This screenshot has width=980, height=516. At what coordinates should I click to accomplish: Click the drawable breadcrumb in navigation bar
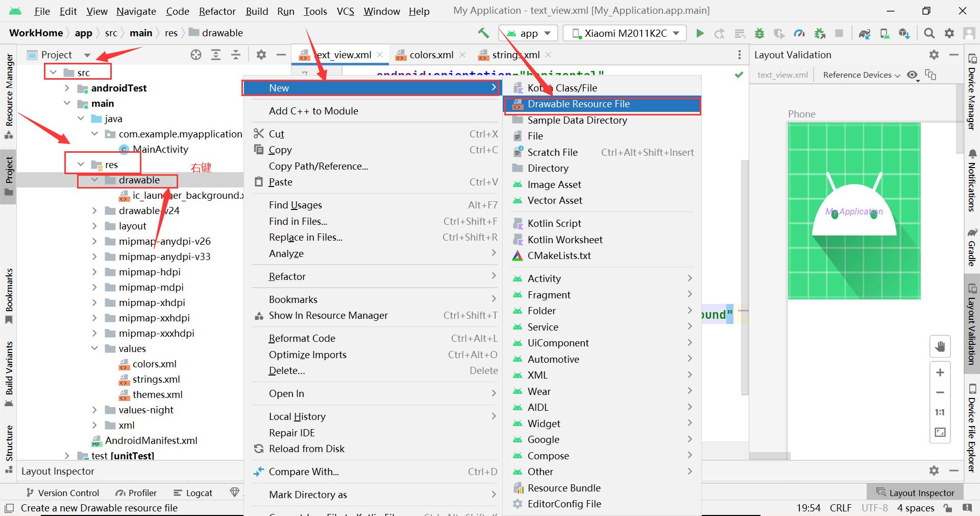tap(216, 33)
